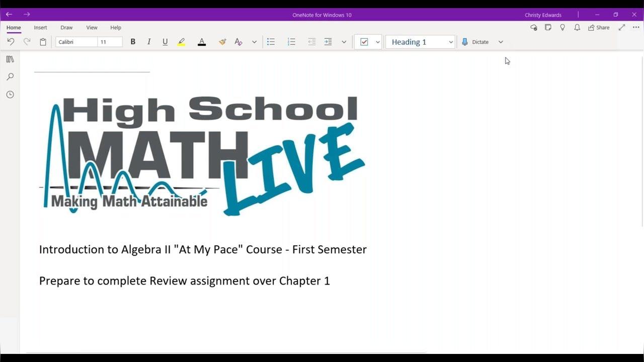Viewport: 644px width, 362px height.
Task: Select the Format Painter brush
Action: pos(222,42)
